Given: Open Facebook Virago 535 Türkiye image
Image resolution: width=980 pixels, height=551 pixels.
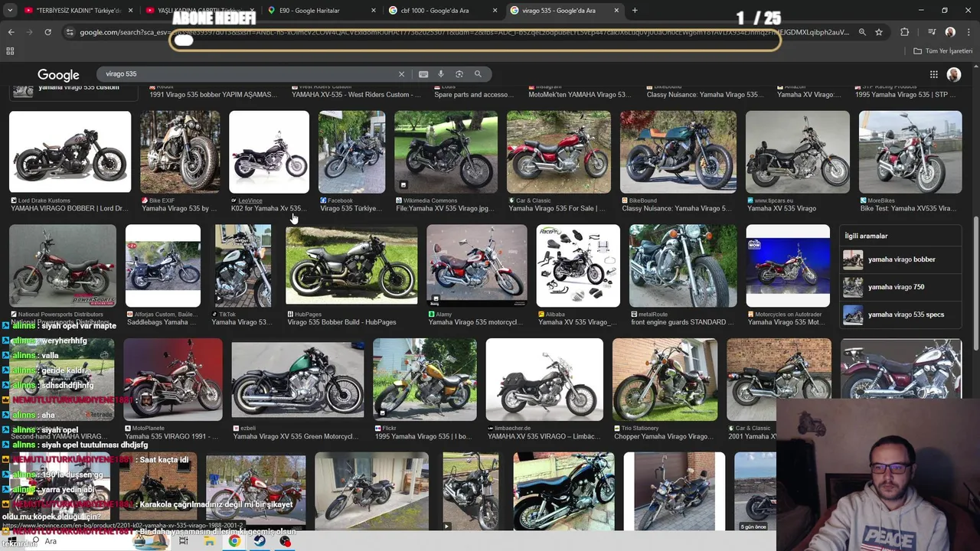Looking at the screenshot, I should [x=351, y=152].
